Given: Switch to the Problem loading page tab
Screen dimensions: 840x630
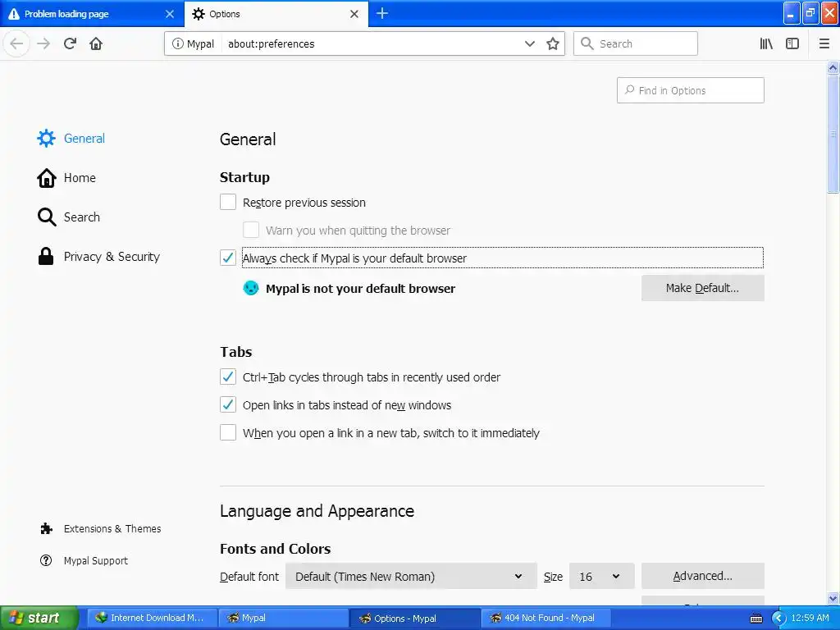Looking at the screenshot, I should tap(91, 14).
